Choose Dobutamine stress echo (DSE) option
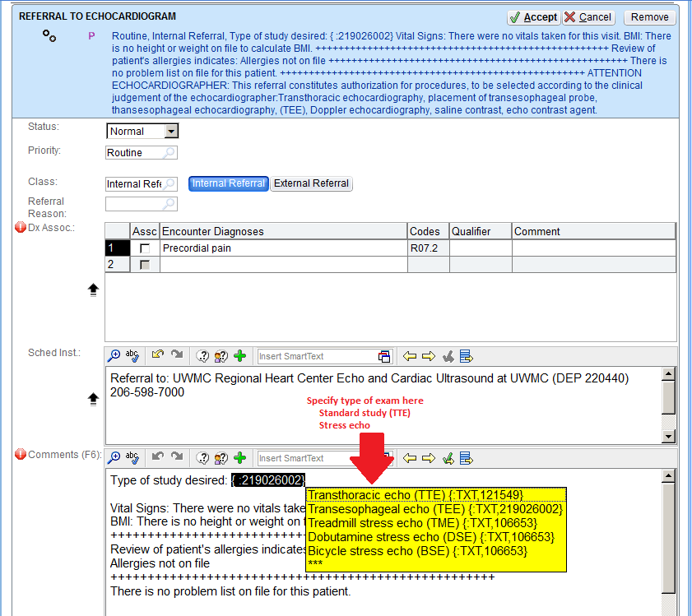The width and height of the screenshot is (692, 616). pos(435,537)
